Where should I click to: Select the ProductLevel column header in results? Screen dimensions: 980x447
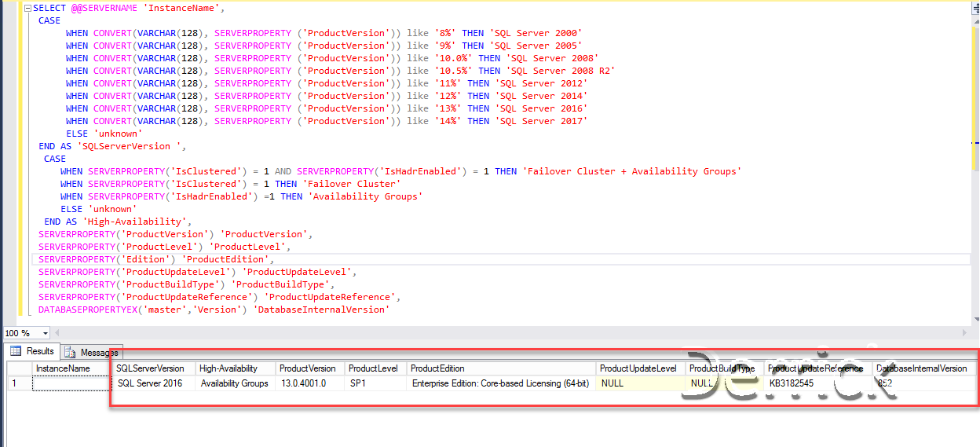click(x=375, y=368)
